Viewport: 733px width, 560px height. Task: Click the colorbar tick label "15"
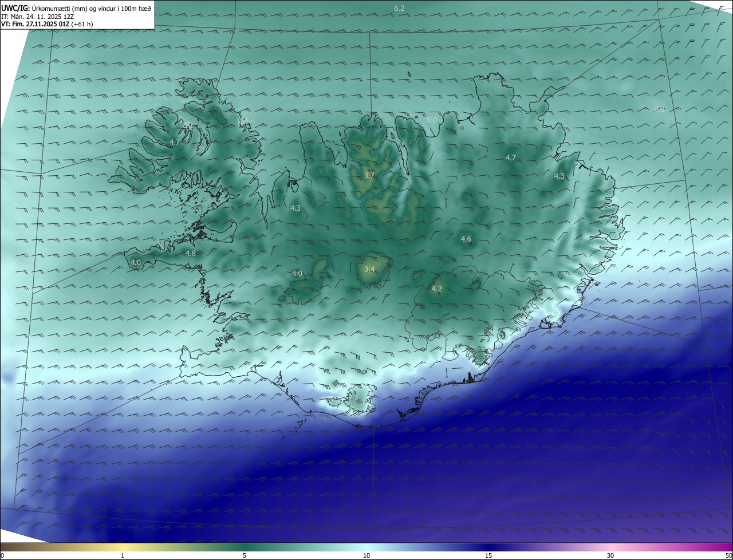(488, 555)
